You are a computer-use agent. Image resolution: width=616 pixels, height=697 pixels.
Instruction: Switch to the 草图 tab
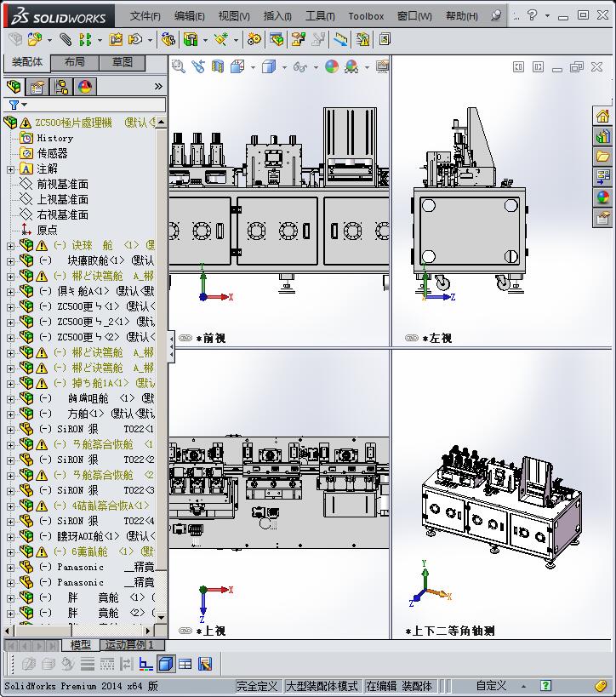coord(123,62)
